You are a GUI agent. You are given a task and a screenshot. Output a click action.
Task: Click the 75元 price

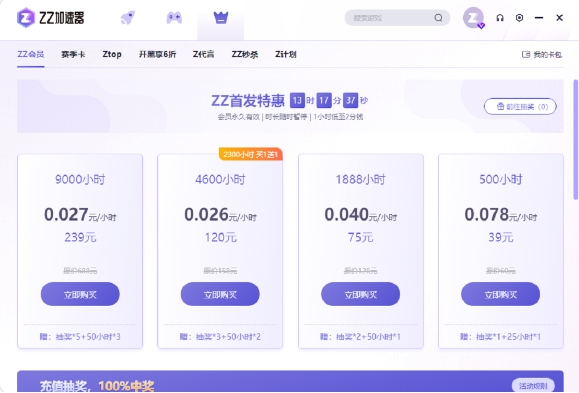(x=360, y=237)
